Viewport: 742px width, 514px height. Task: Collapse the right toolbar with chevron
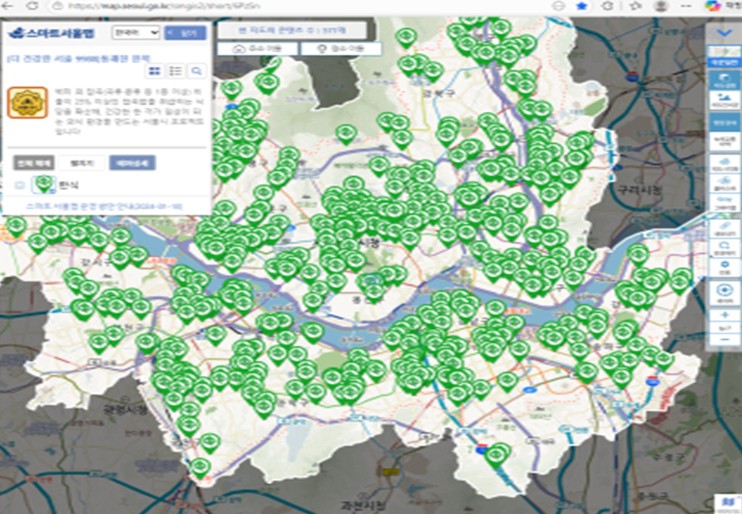(x=724, y=30)
